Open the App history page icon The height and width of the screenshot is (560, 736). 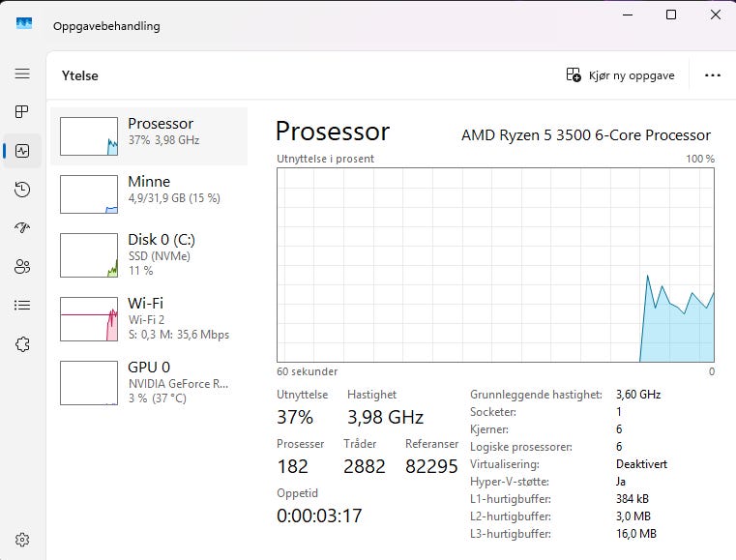click(22, 190)
